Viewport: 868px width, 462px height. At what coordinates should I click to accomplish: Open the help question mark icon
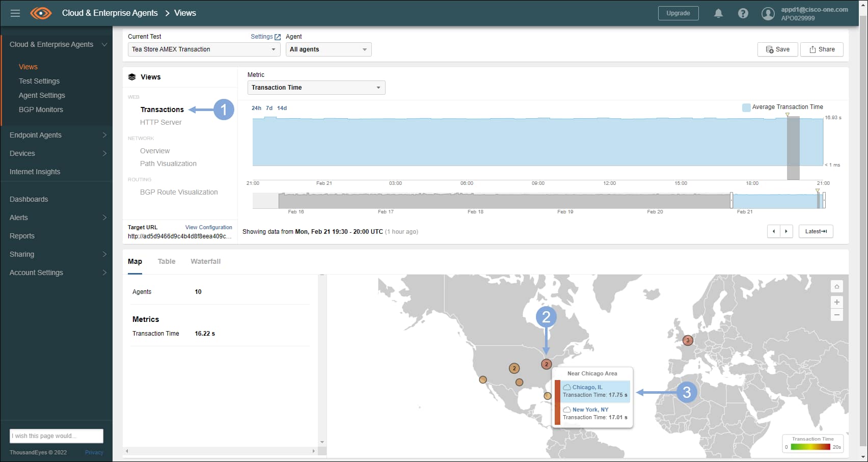[743, 13]
